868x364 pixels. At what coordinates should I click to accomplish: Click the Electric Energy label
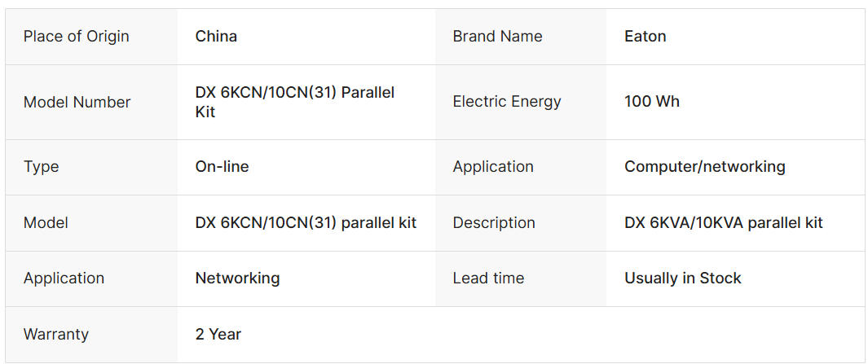506,102
